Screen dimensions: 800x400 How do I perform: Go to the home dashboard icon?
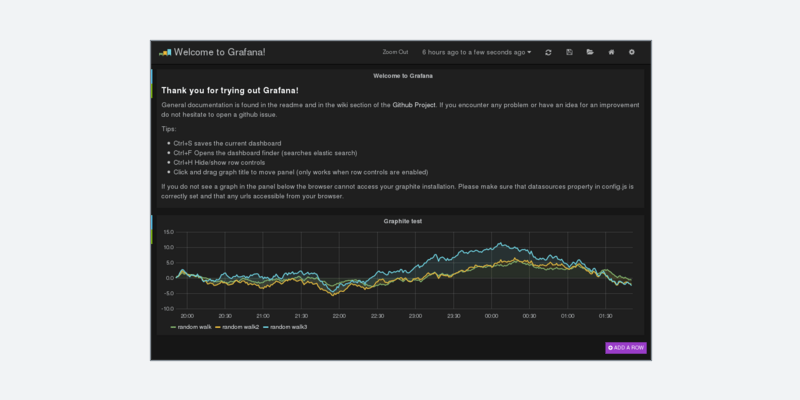pyautogui.click(x=611, y=52)
